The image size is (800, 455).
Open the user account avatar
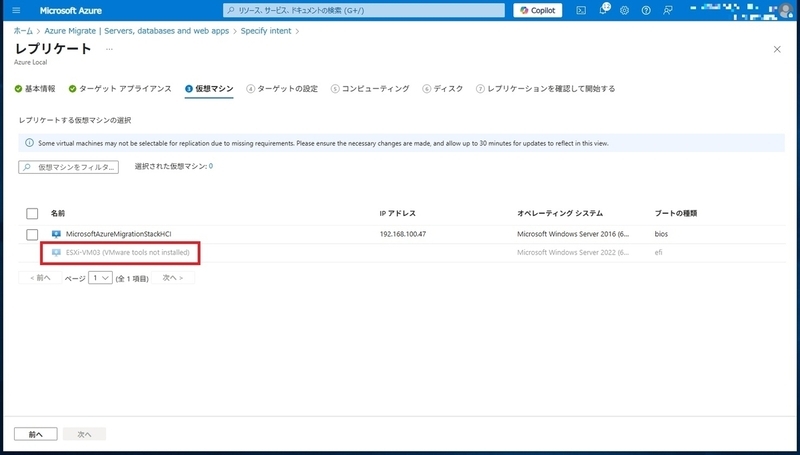click(x=786, y=11)
